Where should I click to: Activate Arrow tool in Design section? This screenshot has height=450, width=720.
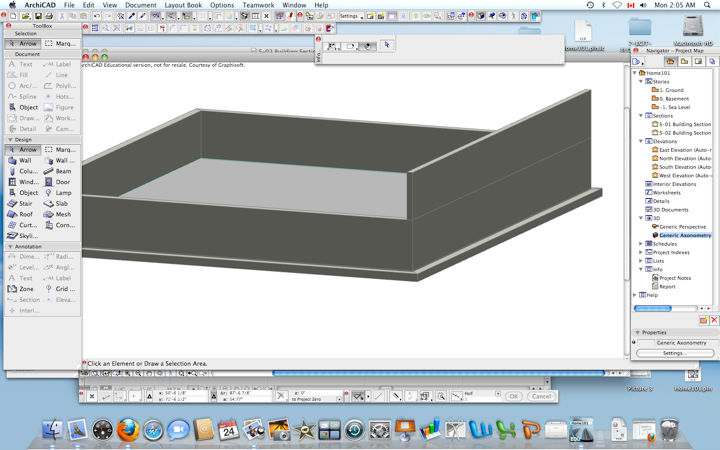(x=23, y=150)
